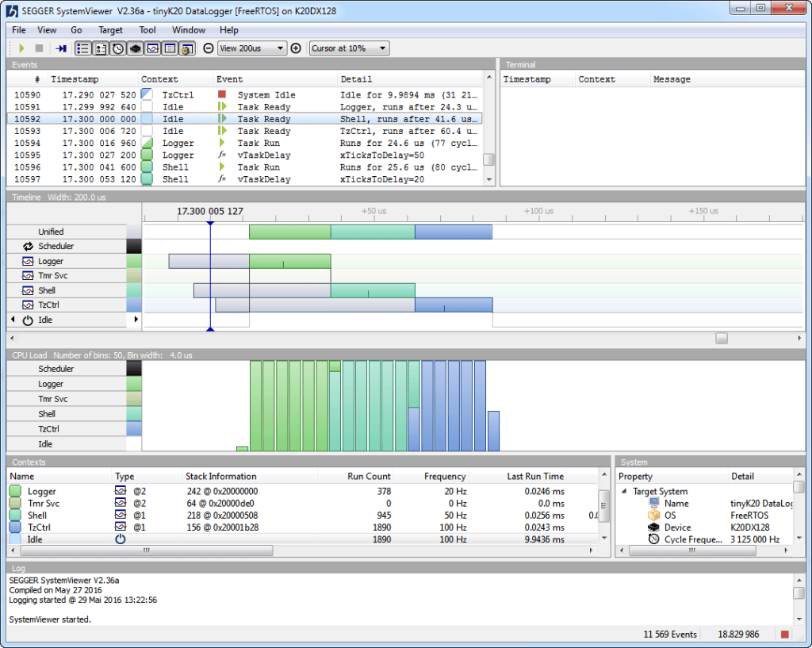Sort contexts by Run Count header
The height and width of the screenshot is (648, 812).
click(355, 476)
